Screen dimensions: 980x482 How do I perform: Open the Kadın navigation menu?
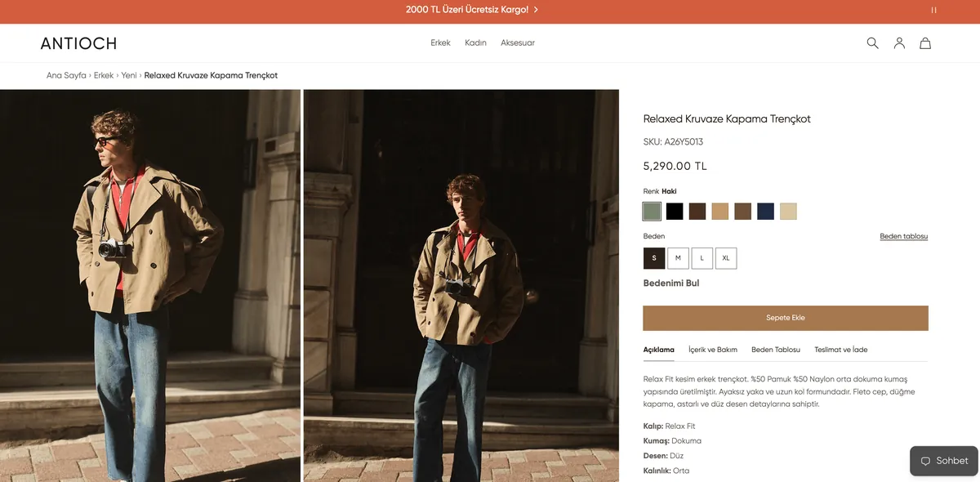coord(475,42)
